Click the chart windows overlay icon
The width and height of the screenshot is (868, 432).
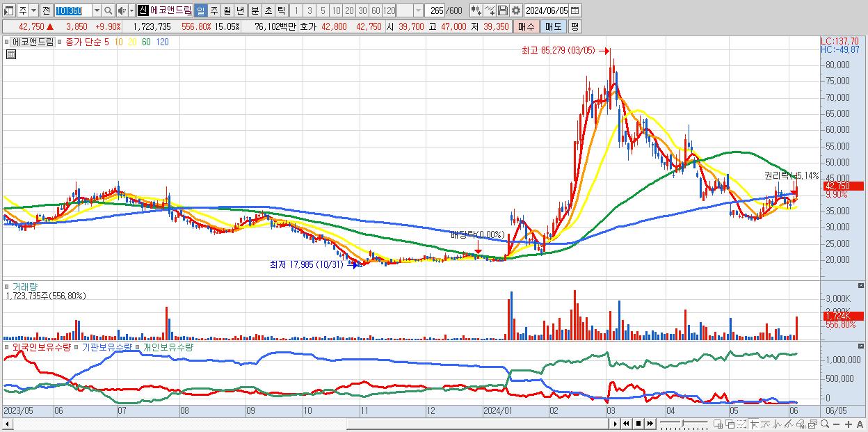812,424
